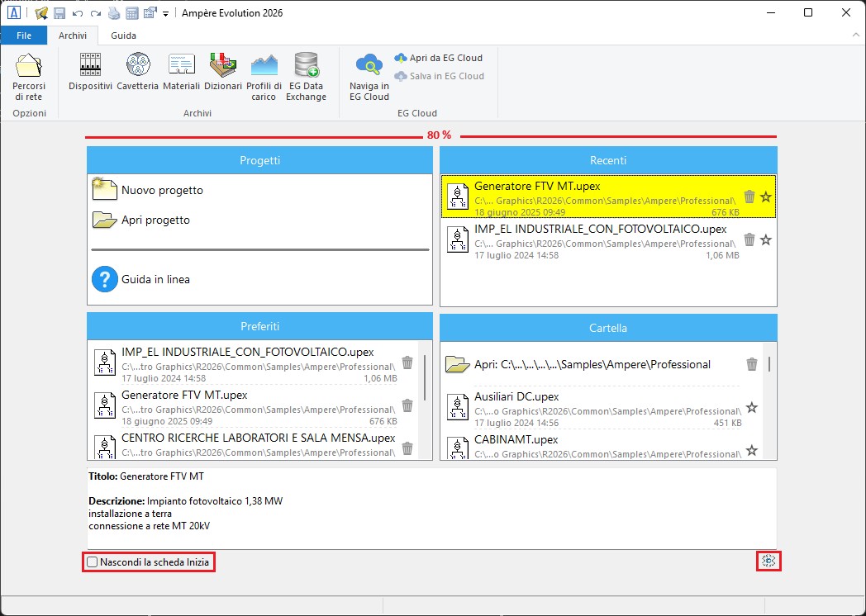866x616 pixels.
Task: Click the open project icon in quick access toolbar
Action: coord(40,12)
